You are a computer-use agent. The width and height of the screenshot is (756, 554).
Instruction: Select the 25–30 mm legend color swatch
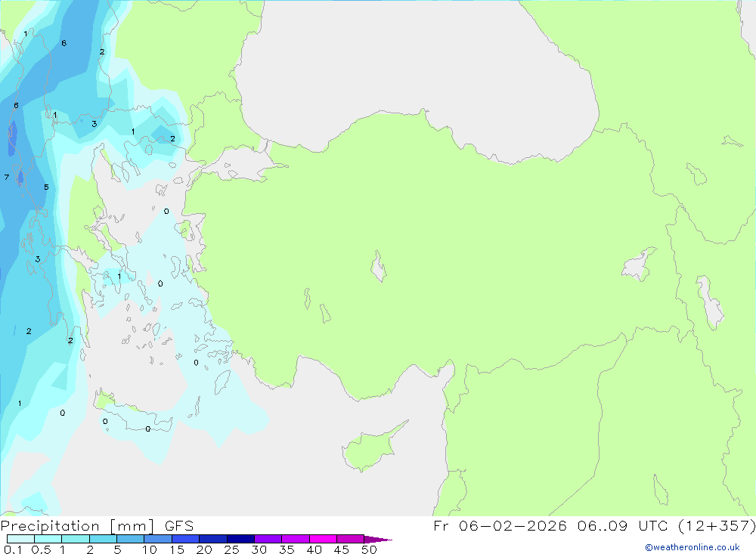pos(240,539)
